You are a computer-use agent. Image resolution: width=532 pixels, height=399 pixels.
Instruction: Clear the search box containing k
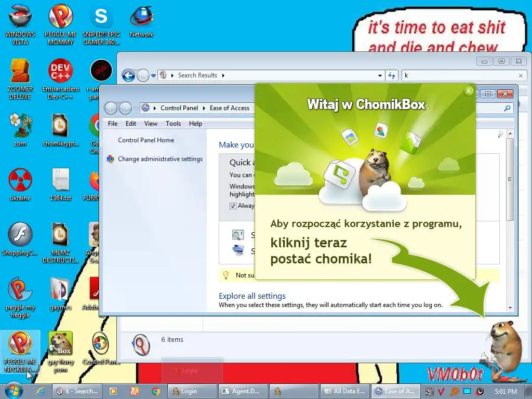click(521, 75)
